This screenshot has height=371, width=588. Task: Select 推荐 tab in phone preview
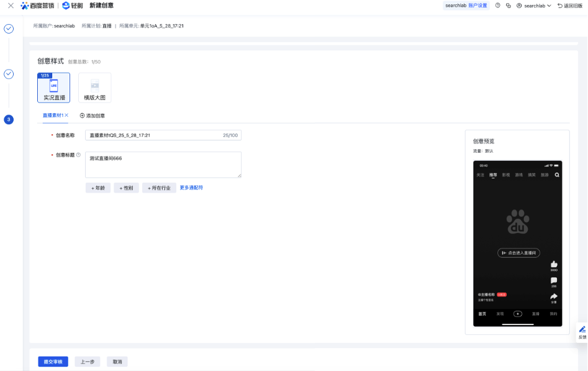coord(493,175)
